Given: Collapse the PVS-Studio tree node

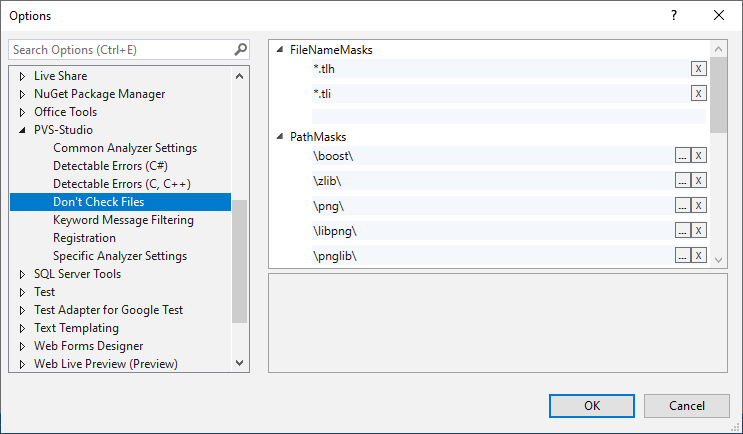Looking at the screenshot, I should coord(23,130).
